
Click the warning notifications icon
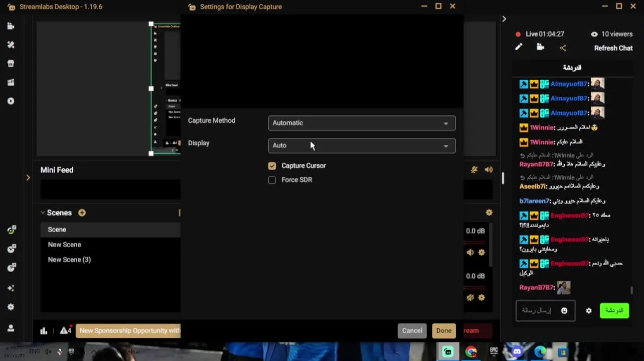[65, 330]
